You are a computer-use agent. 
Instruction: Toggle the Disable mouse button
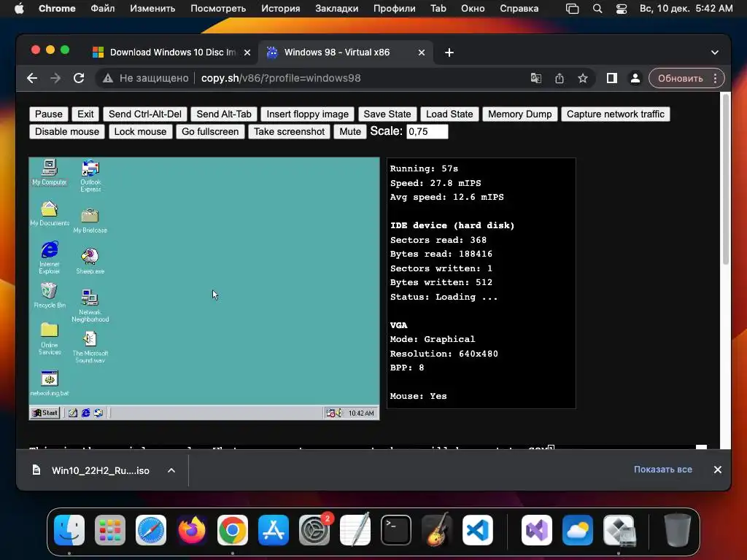pos(66,131)
